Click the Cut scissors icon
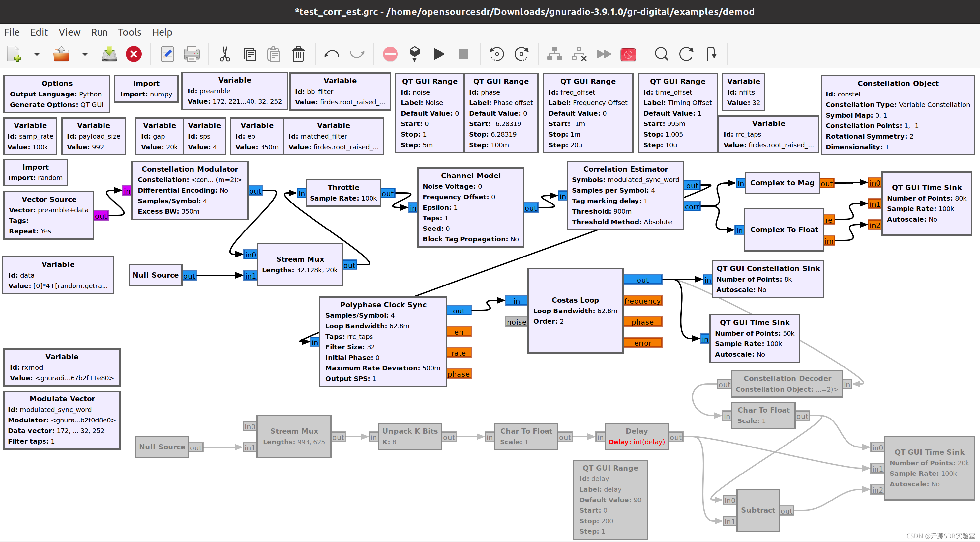The width and height of the screenshot is (980, 542). click(224, 54)
